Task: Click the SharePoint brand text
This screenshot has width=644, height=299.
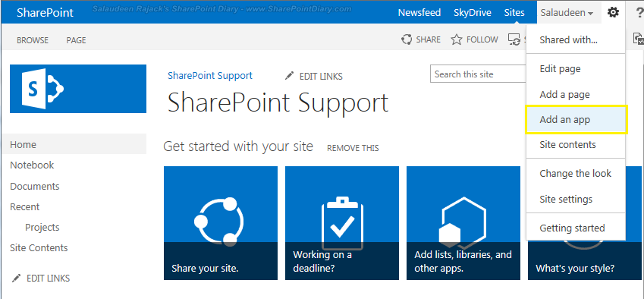Action: pyautogui.click(x=46, y=13)
